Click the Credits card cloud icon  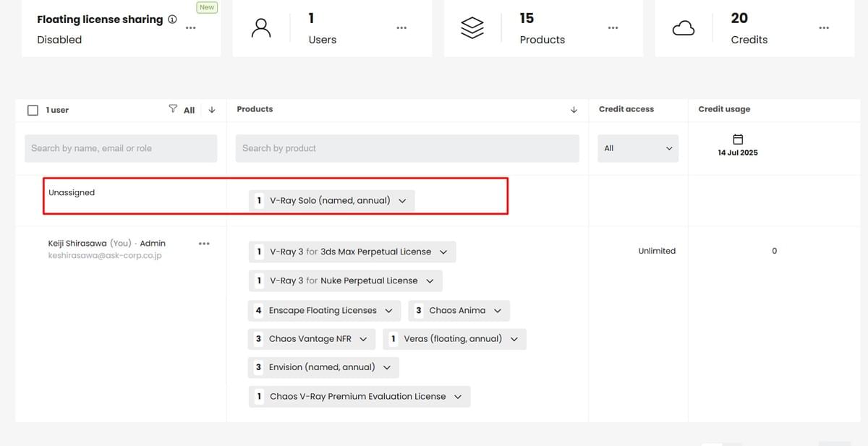[684, 28]
